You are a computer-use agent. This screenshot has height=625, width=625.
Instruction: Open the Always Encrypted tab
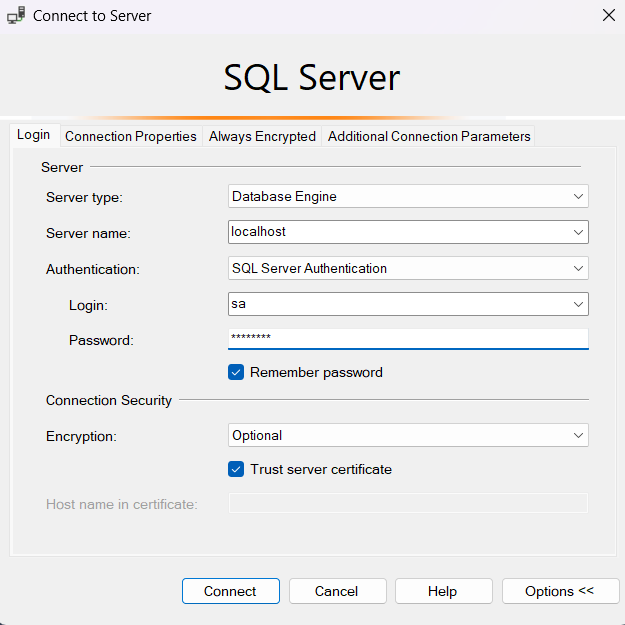[x=262, y=136]
